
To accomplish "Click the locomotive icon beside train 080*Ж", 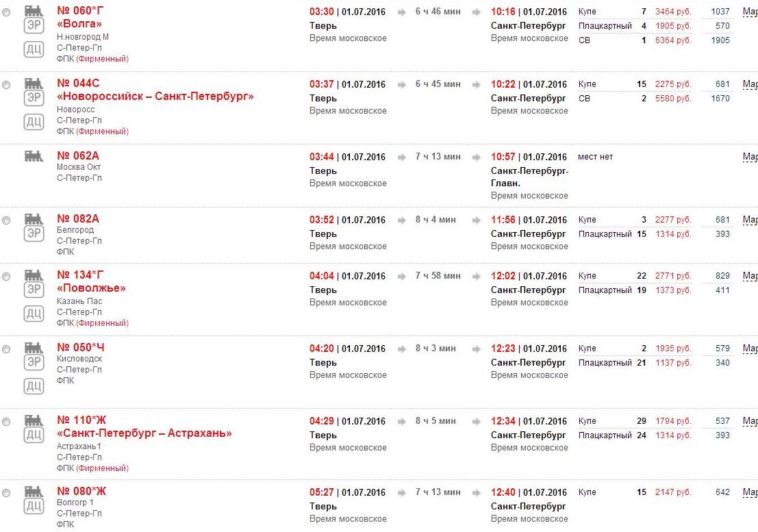I will pos(34,492).
